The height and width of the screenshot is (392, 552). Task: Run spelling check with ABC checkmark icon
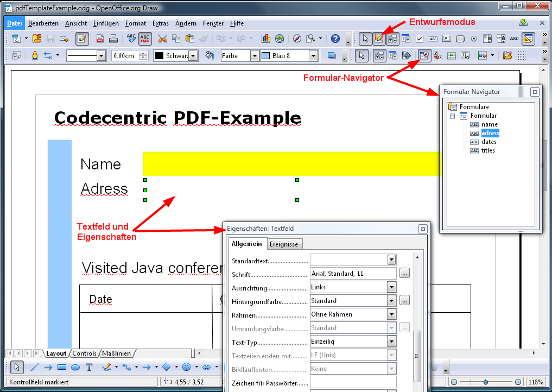(x=131, y=39)
